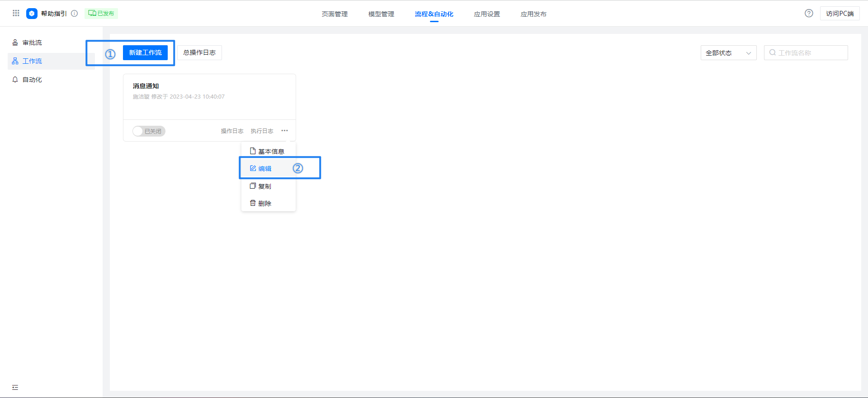This screenshot has width=868, height=398.
Task: Choose 基本信息 from the context menu
Action: tap(268, 151)
